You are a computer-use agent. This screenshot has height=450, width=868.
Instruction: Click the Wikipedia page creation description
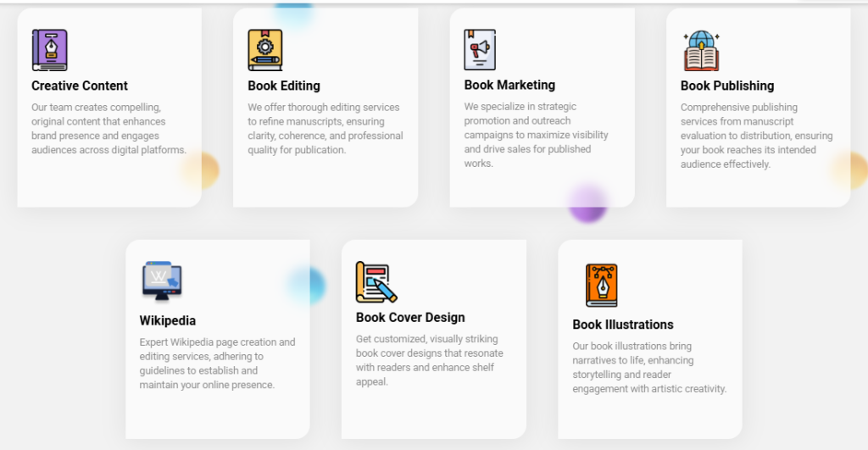click(x=218, y=364)
